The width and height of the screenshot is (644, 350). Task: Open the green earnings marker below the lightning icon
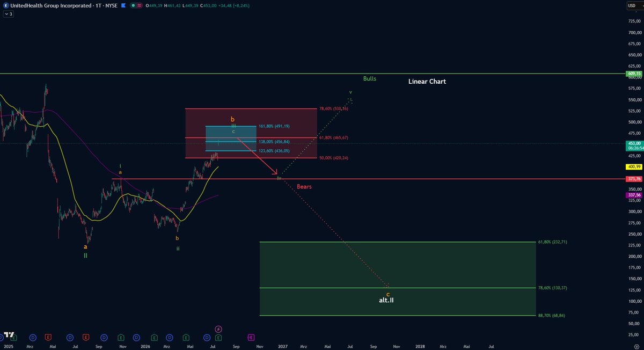218,338
